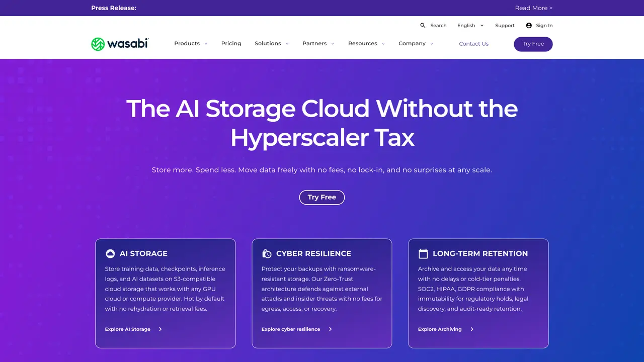
Task: Click the 'Store more. Spend less.' subheading
Action: pos(322,170)
